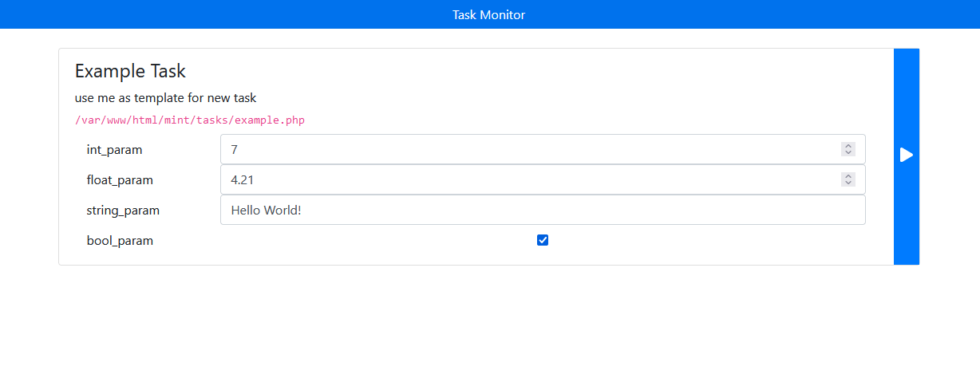980x378 pixels.
Task: Click the task description template text
Action: (165, 98)
